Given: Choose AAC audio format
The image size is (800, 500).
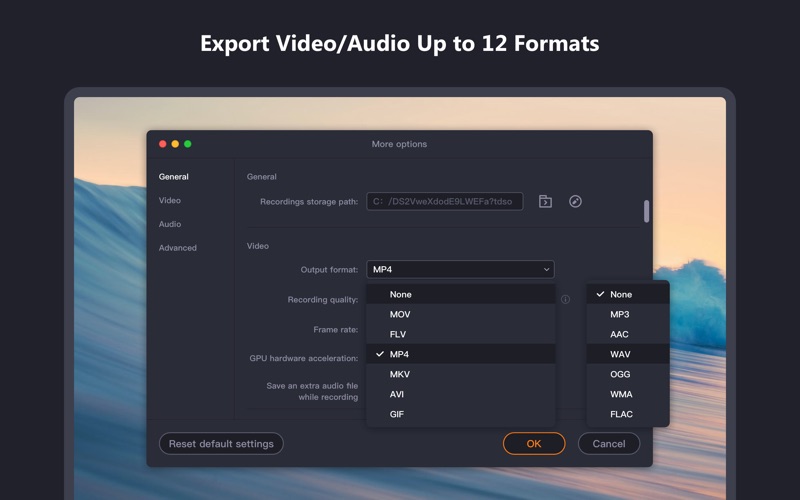Looking at the screenshot, I should [x=628, y=334].
